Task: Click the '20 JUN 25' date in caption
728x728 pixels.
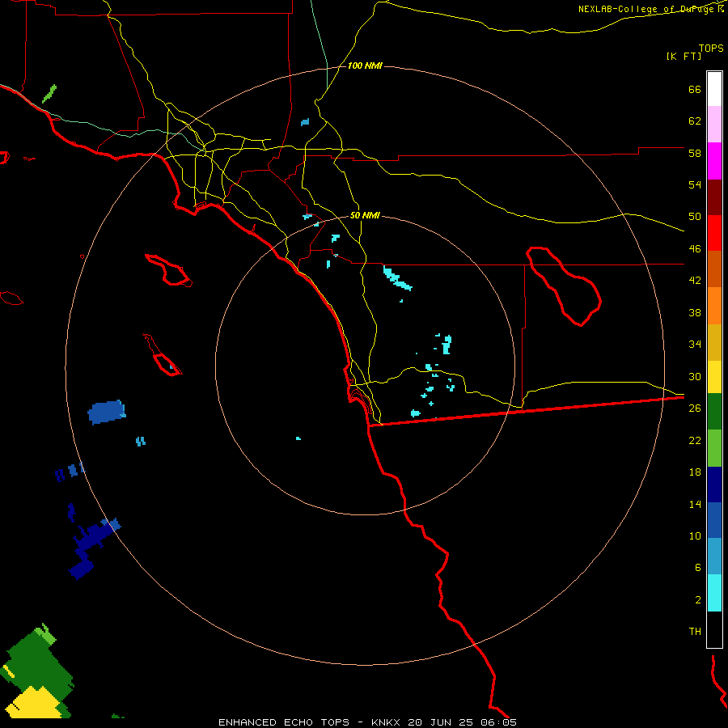Action: (442, 722)
